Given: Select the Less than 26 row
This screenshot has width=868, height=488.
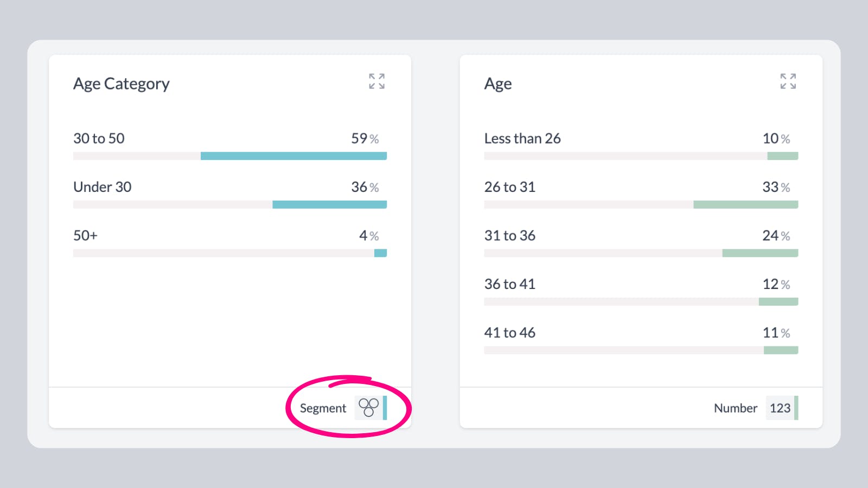Looking at the screenshot, I should click(x=522, y=139).
